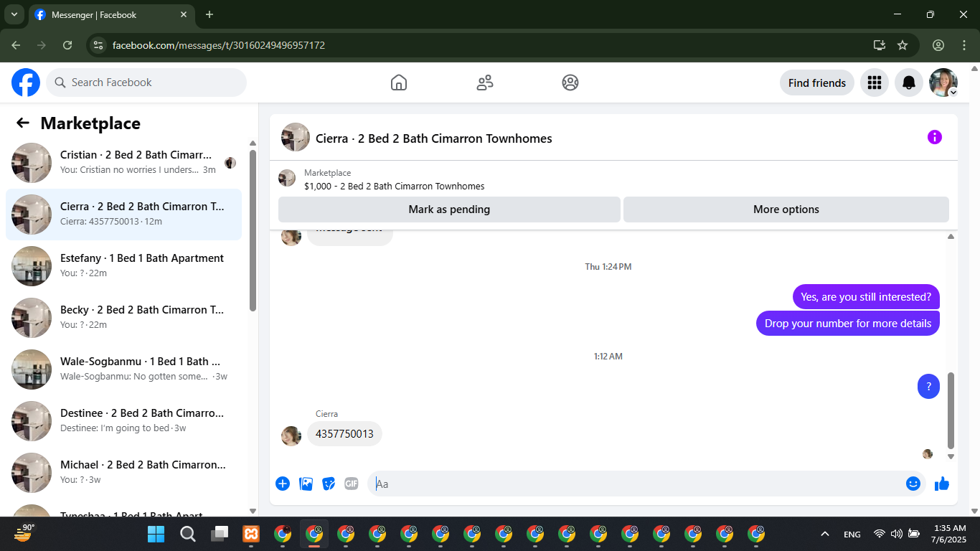Reload the page with the refresh icon

(67, 44)
